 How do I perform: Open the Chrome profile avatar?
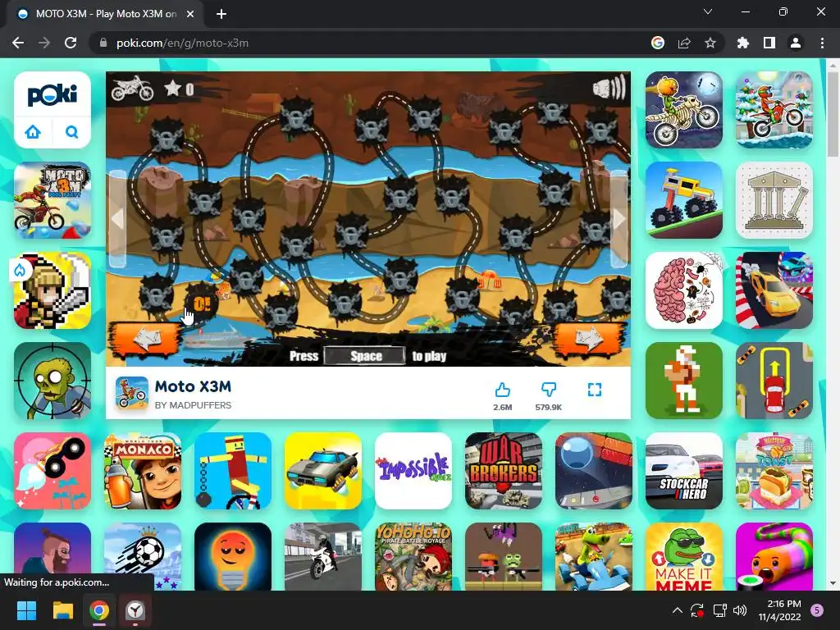[x=796, y=43]
